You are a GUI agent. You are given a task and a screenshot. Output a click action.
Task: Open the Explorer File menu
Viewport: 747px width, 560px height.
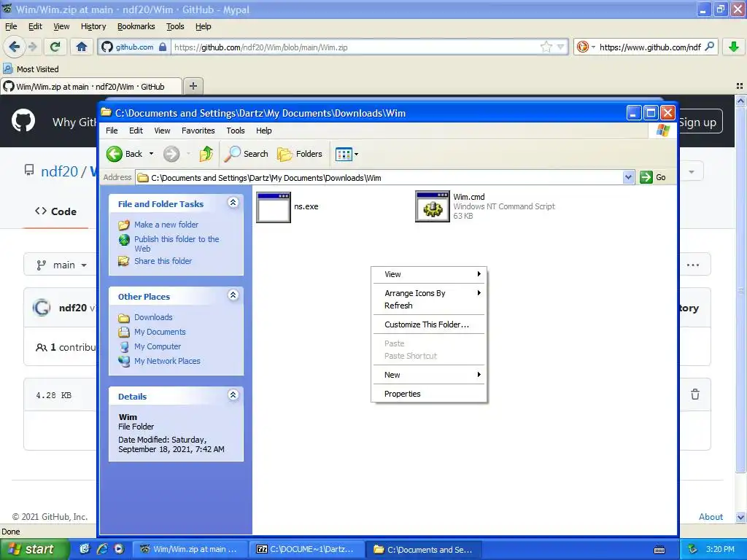[112, 131]
